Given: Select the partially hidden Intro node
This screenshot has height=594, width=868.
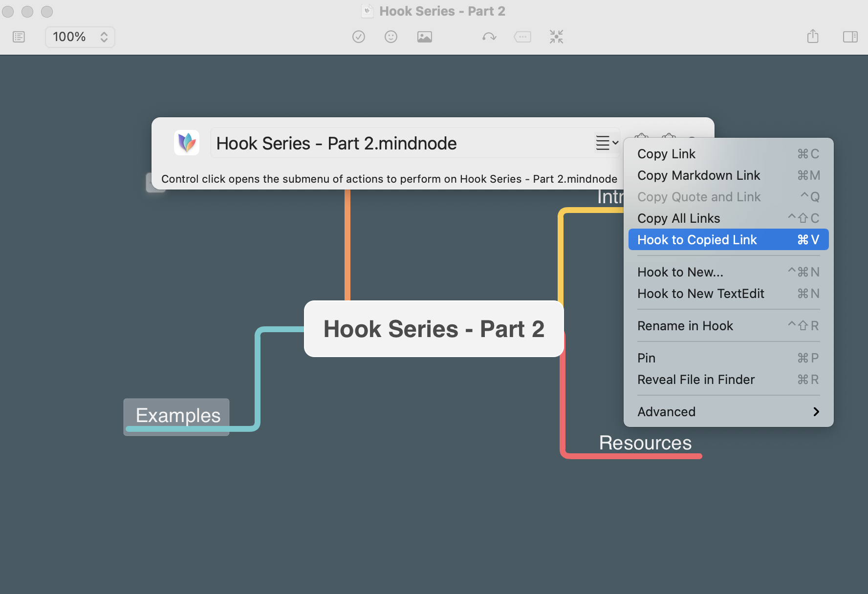Looking at the screenshot, I should tap(610, 197).
